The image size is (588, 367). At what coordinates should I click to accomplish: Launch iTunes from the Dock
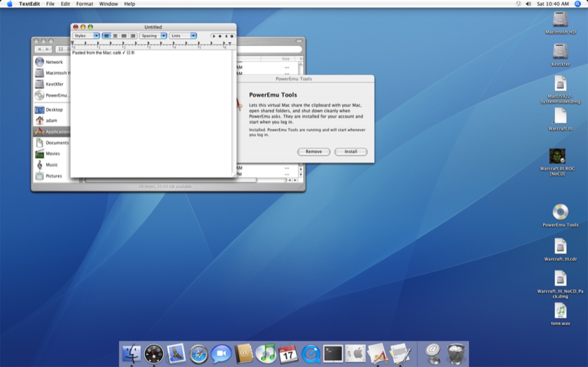(265, 354)
